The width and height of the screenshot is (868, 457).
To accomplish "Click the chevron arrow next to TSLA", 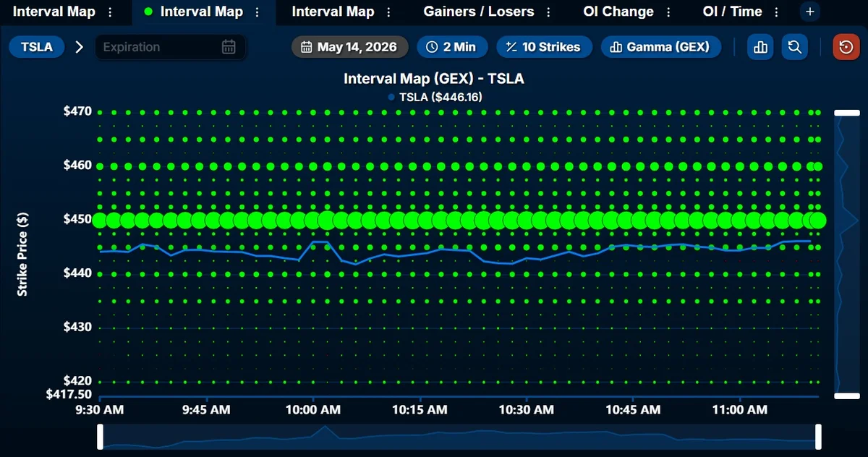I will (x=80, y=47).
